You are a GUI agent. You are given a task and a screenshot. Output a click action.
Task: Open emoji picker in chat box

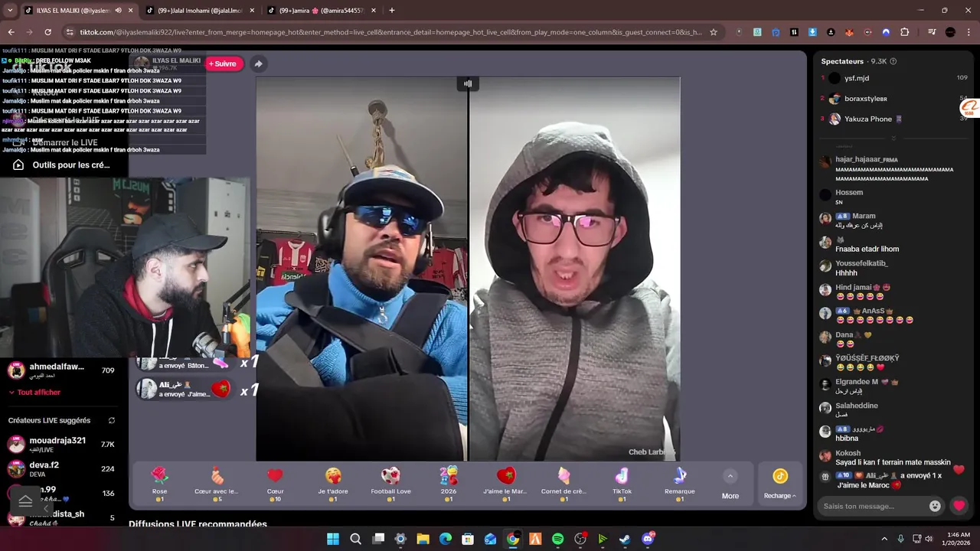click(x=935, y=506)
